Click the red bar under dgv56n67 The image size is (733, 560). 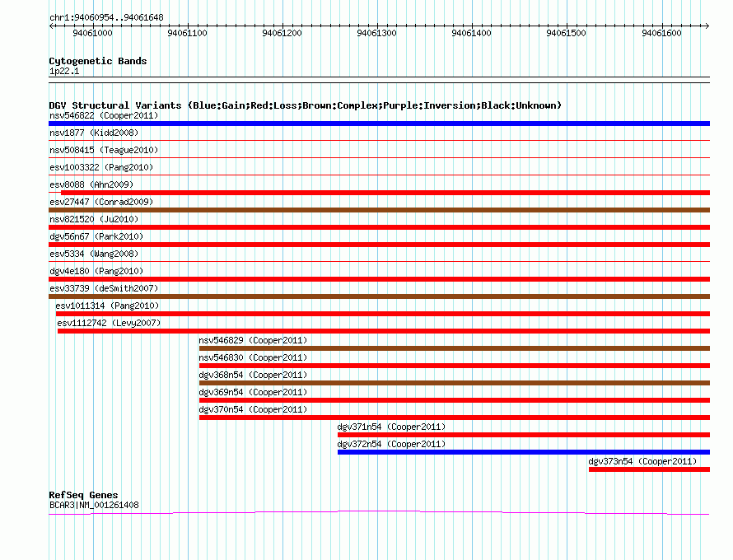click(379, 245)
